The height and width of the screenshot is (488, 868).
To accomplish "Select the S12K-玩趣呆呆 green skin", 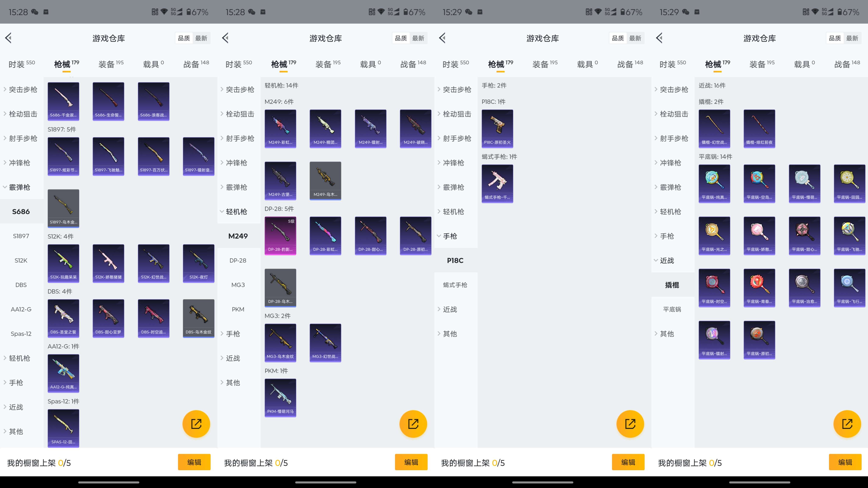I will pyautogui.click(x=63, y=263).
